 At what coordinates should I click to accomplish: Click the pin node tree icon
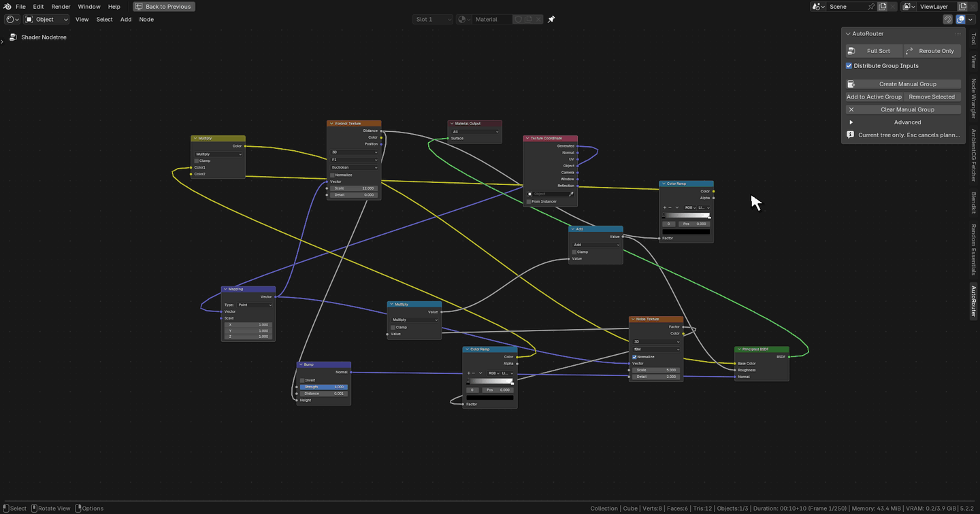[x=551, y=19]
